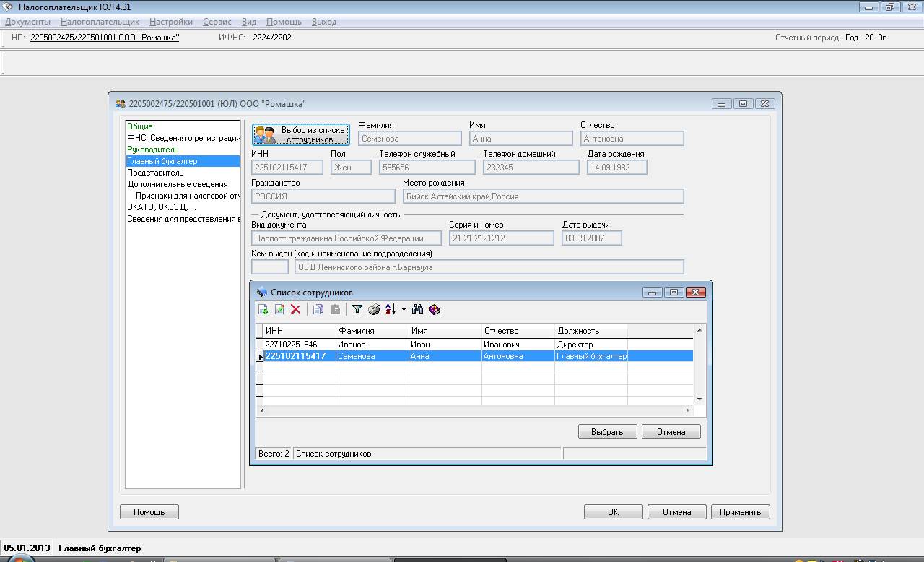
Task: Confirm selection with Выбрать button
Action: [608, 432]
